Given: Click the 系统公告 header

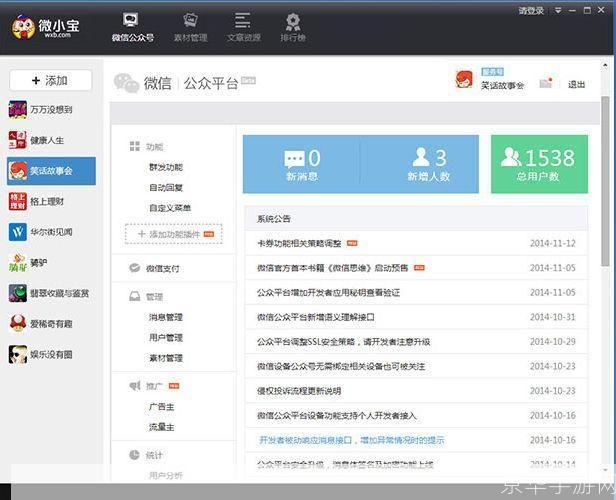Looking at the screenshot, I should point(416,219).
